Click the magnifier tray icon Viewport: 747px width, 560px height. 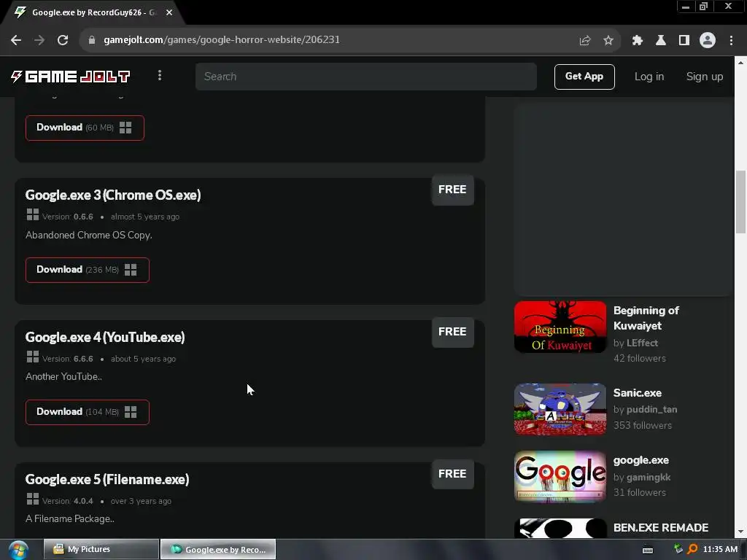(693, 550)
